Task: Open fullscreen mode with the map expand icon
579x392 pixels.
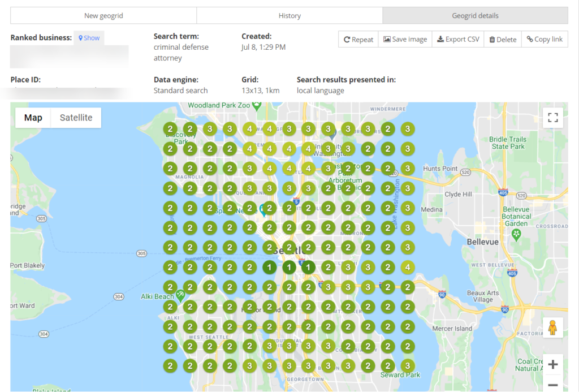Action: (552, 117)
